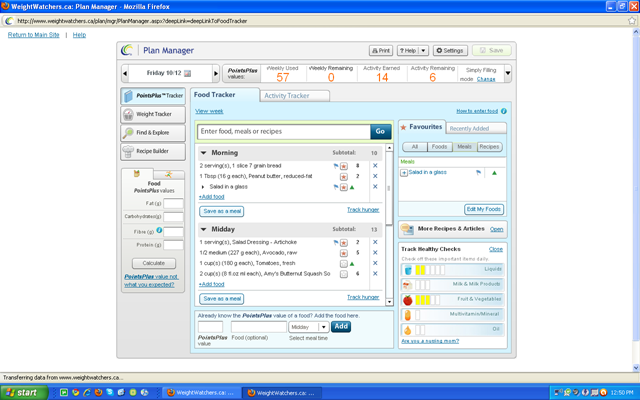The height and width of the screenshot is (400, 640).
Task: Delete the Salad Dressing - Artichoke entry
Action: point(375,242)
